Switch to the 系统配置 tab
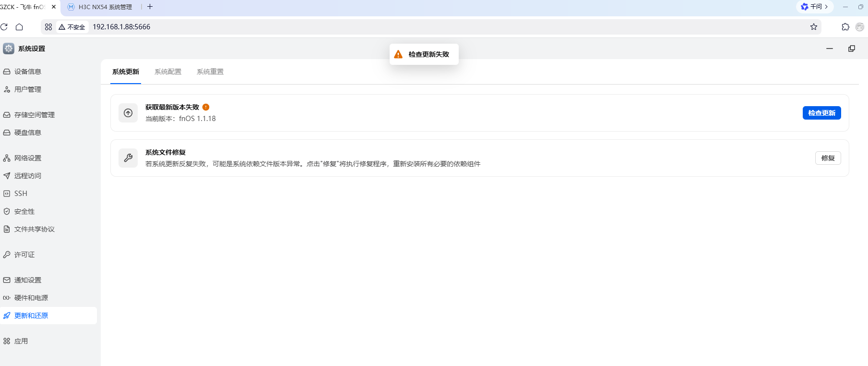Viewport: 868px width, 366px height. (x=168, y=72)
